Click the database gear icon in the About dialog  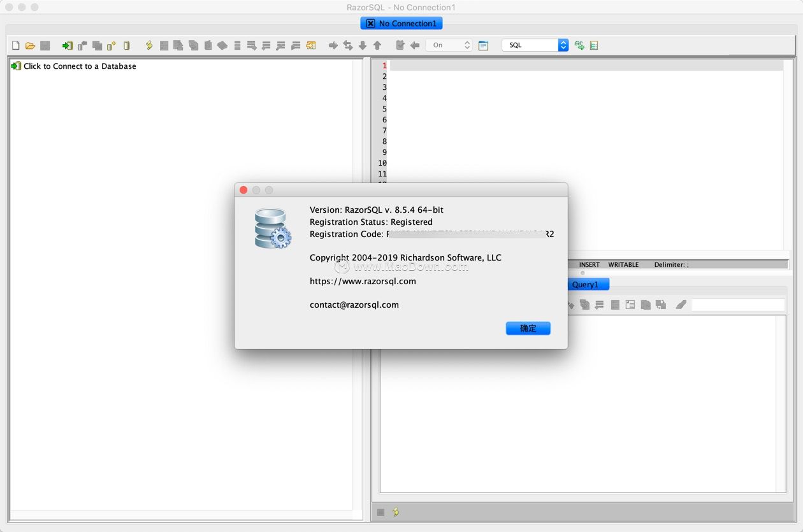click(x=273, y=228)
